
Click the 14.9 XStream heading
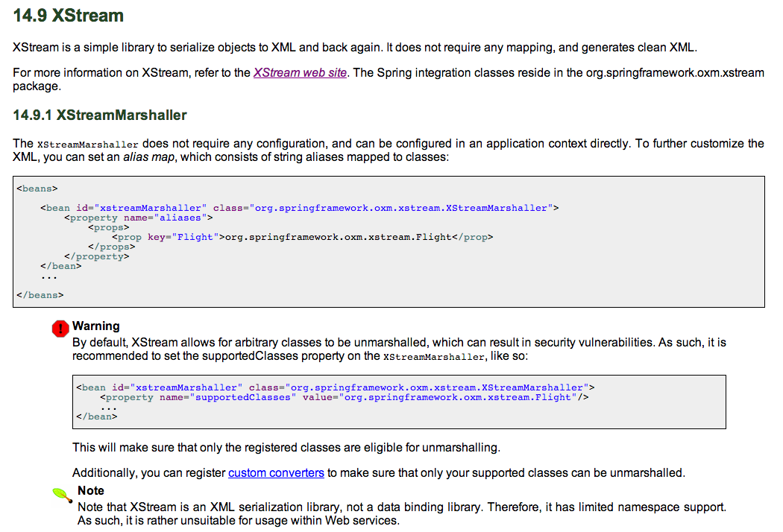[69, 16]
